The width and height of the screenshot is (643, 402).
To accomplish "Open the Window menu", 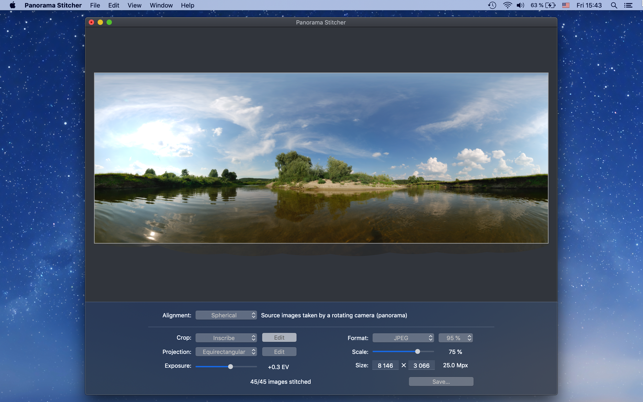I will [161, 5].
